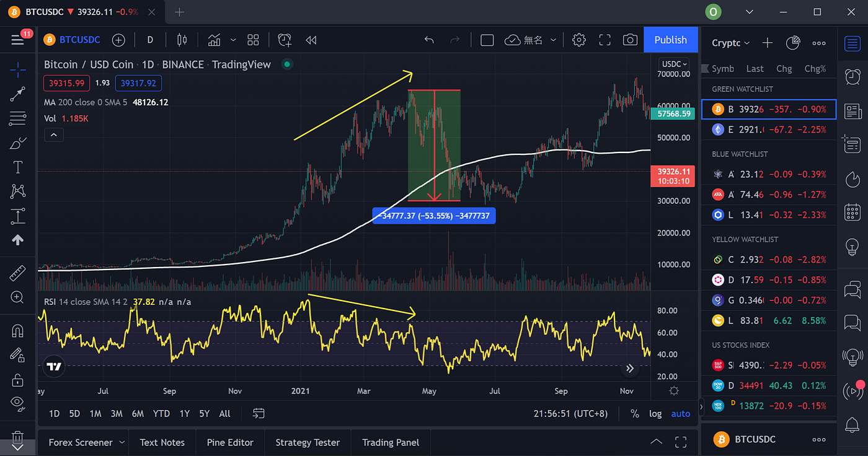The width and height of the screenshot is (868, 456).
Task: Toggle visibility of all drawings
Action: coord(18,403)
